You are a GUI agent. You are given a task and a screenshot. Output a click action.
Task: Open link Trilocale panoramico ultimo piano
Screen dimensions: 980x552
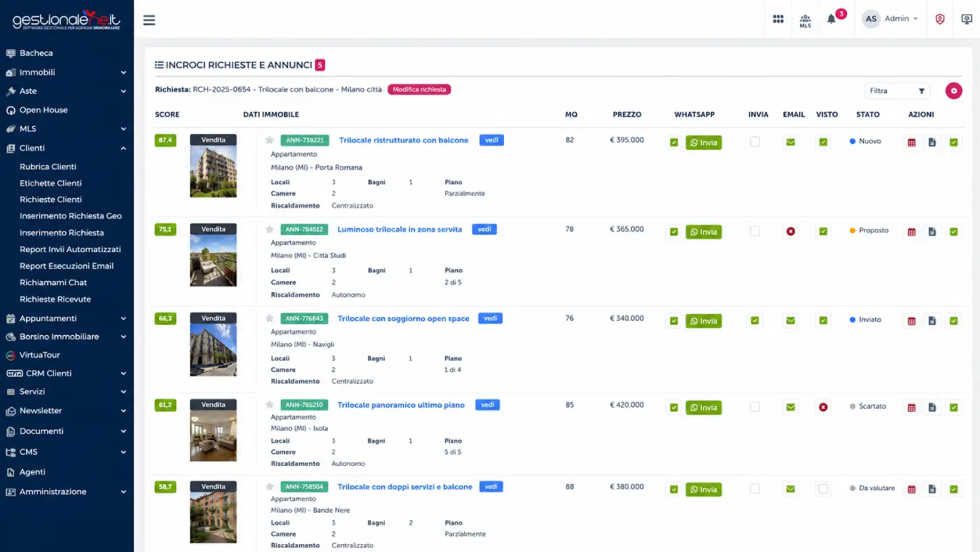tap(401, 405)
